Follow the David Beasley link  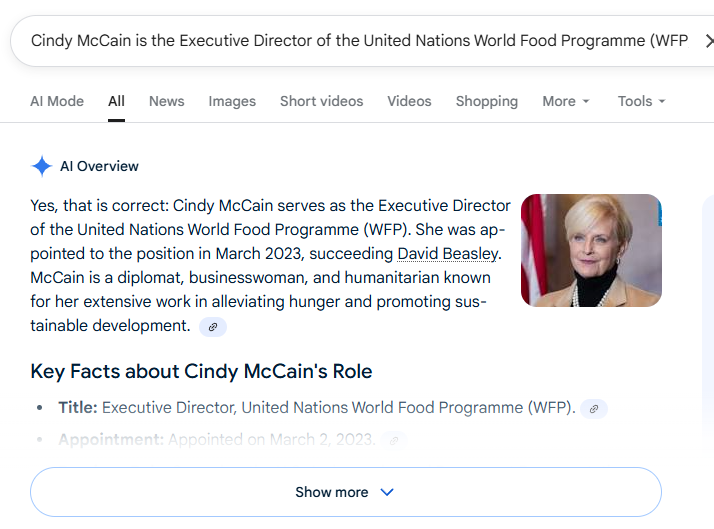(448, 254)
